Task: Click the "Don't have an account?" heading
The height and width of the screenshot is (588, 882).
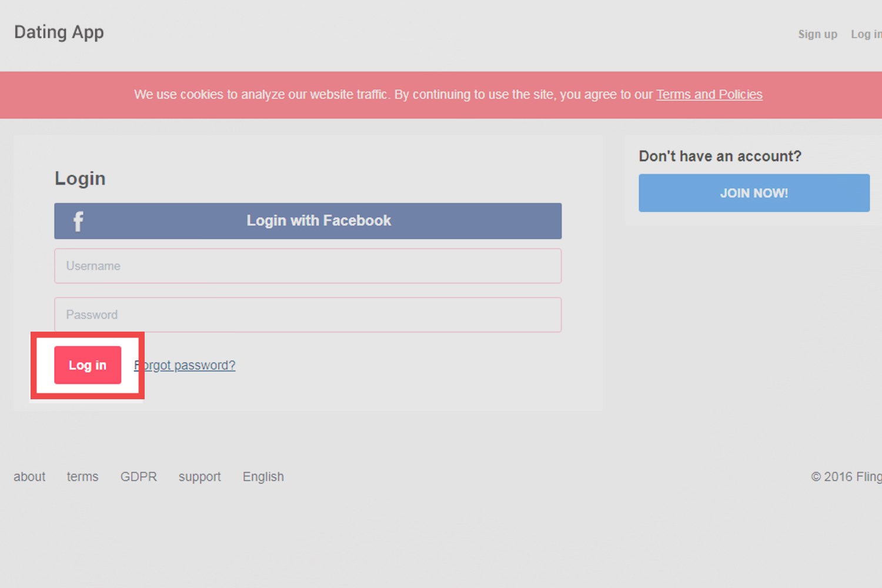Action: tap(720, 156)
